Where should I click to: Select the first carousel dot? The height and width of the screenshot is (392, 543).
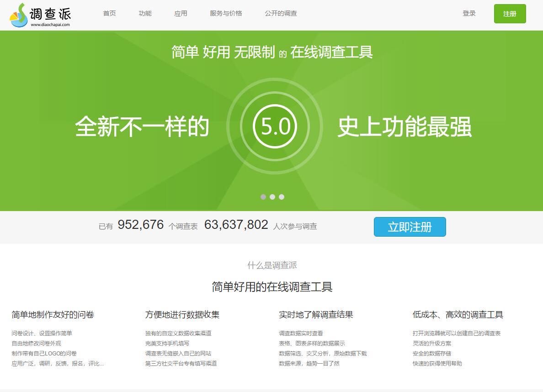click(x=263, y=197)
